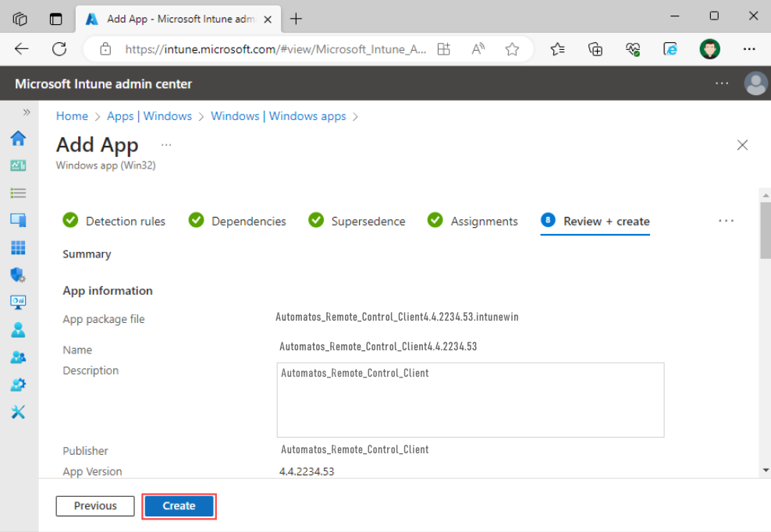Open the Tab actions menu icon

(x=56, y=19)
